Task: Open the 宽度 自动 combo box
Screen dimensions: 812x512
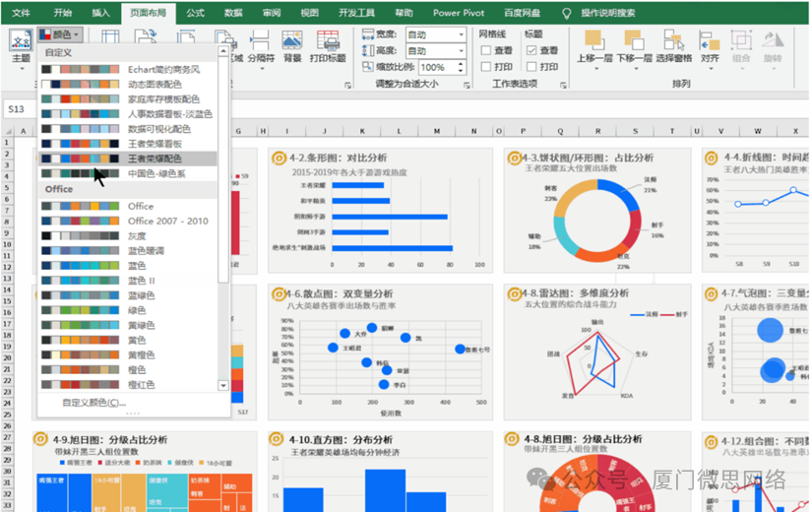Action: pyautogui.click(x=435, y=34)
